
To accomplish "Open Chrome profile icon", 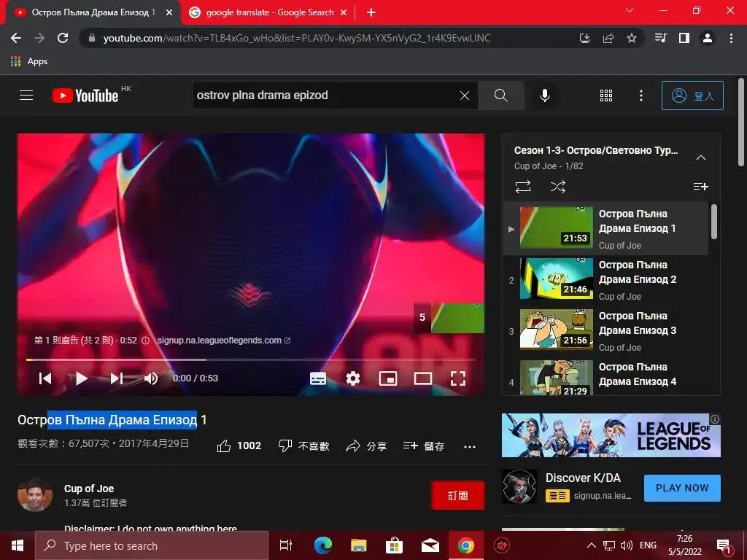I will (708, 38).
